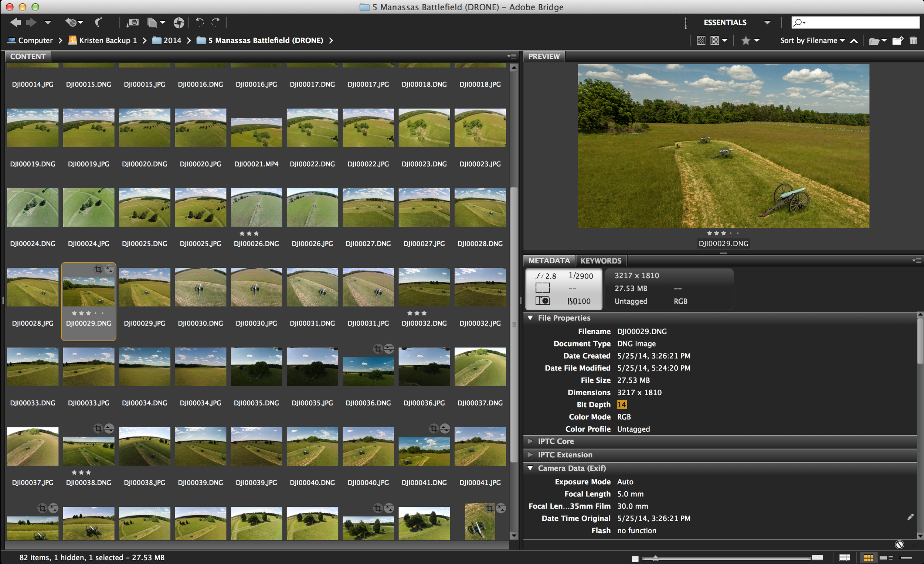The image size is (924, 564).
Task: Click the thumbnail size slider handle
Action: [x=656, y=558]
